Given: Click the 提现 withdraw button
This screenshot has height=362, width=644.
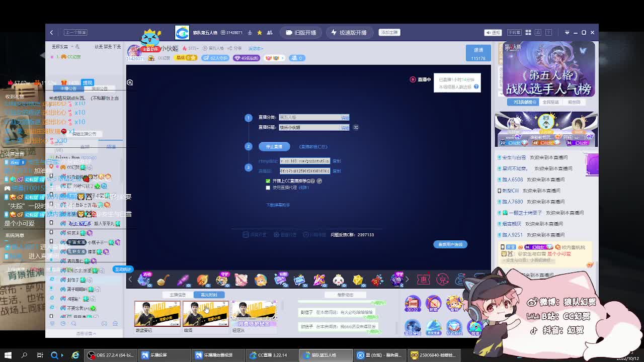Looking at the screenshot, I should (x=88, y=82).
